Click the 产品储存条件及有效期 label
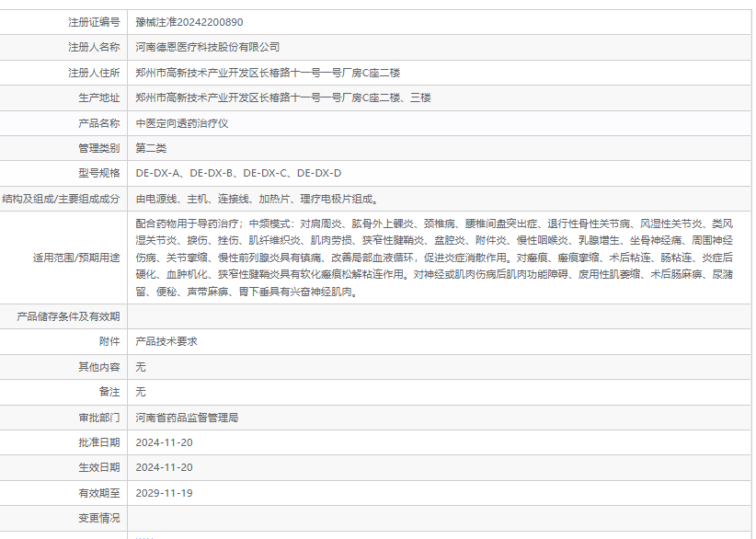Image resolution: width=756 pixels, height=539 pixels. (x=68, y=316)
